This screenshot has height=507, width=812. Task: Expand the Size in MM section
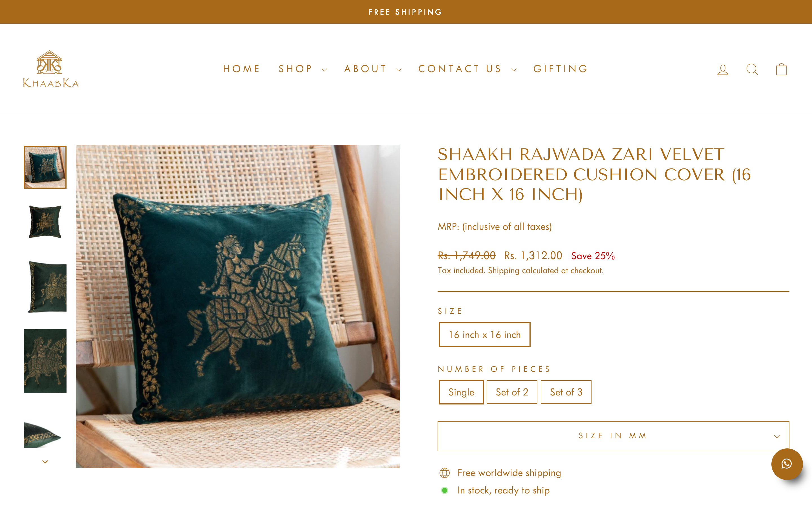[613, 436]
